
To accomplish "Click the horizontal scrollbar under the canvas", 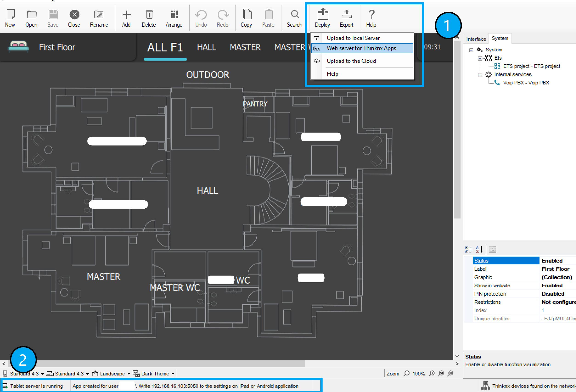I will point(174,364).
